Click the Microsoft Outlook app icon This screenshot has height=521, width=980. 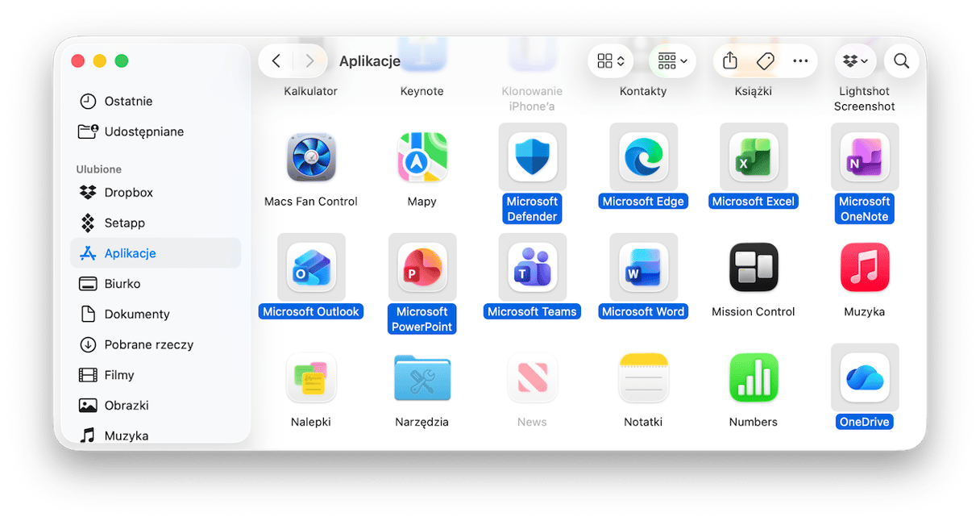pos(311,268)
